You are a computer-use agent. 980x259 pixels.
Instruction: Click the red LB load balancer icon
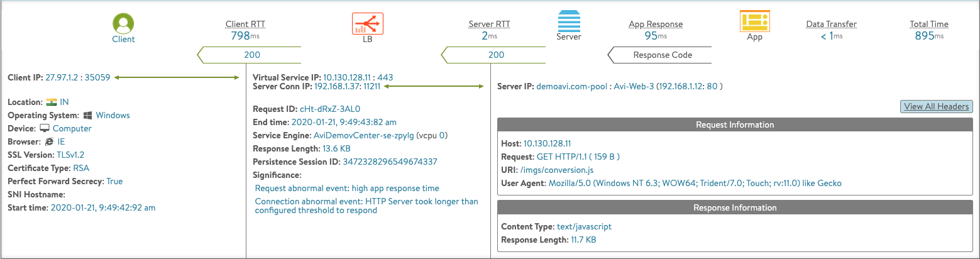click(367, 24)
